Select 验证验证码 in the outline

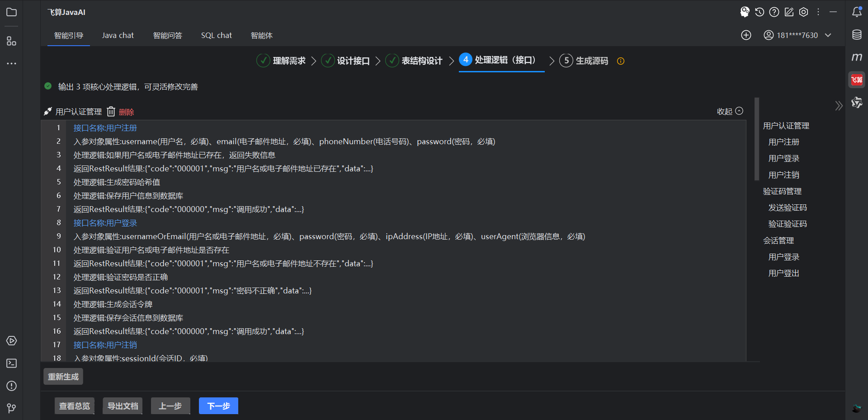pos(788,224)
